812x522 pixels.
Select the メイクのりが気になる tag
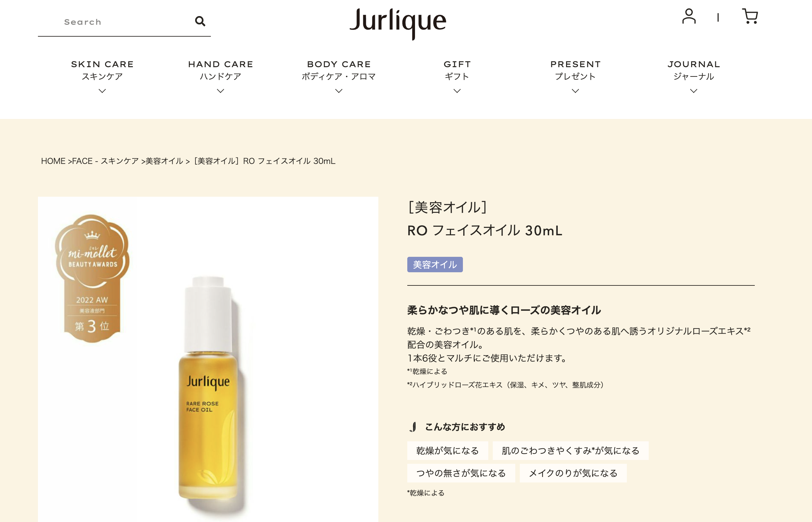pos(573,473)
